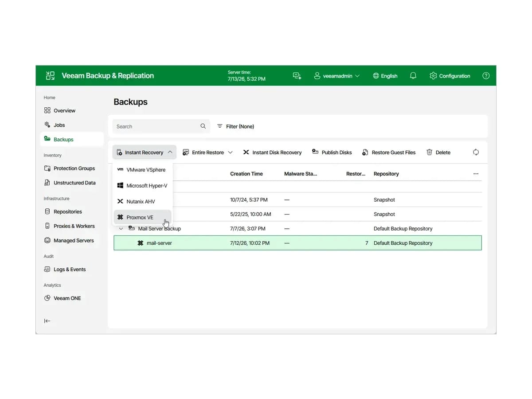532x399 pixels.
Task: Open Configuration settings
Action: (450, 76)
